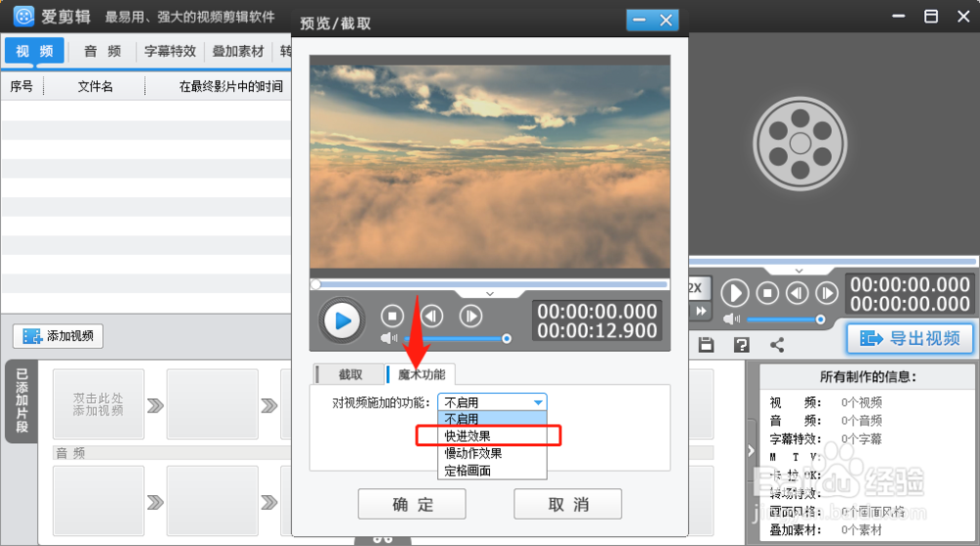
Task: Play in the main window player
Action: pyautogui.click(x=735, y=293)
